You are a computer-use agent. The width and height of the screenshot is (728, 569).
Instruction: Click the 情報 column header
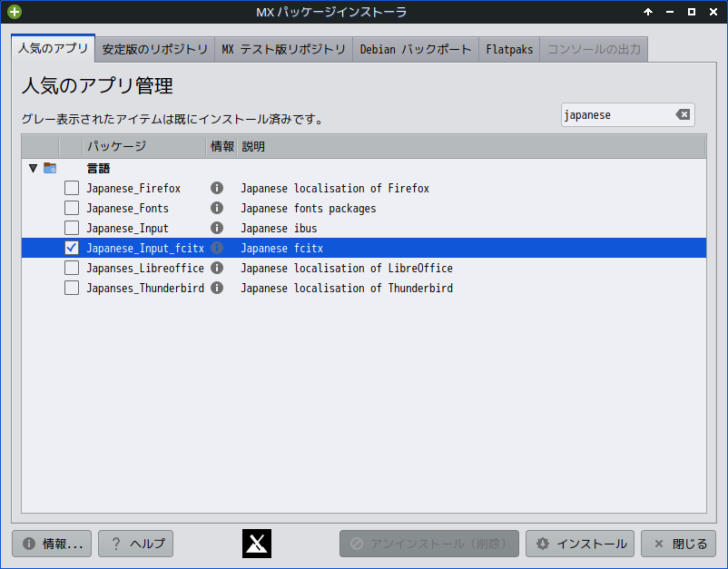pyautogui.click(x=221, y=146)
